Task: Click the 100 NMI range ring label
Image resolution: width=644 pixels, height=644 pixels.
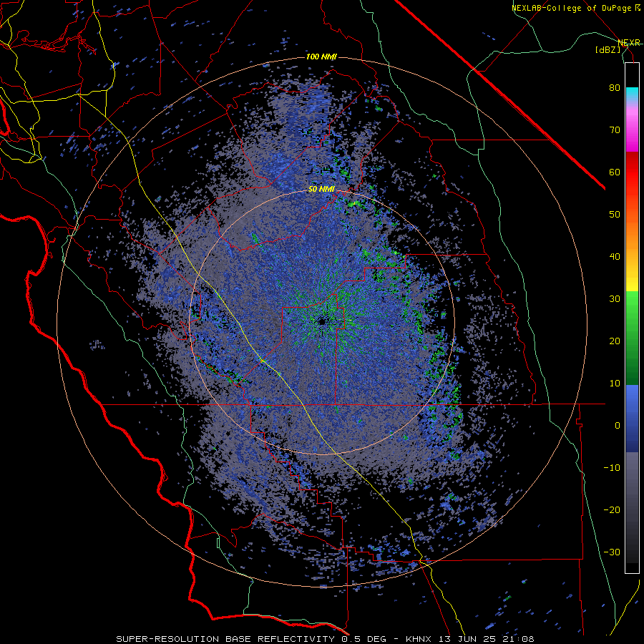Action: coord(321,57)
